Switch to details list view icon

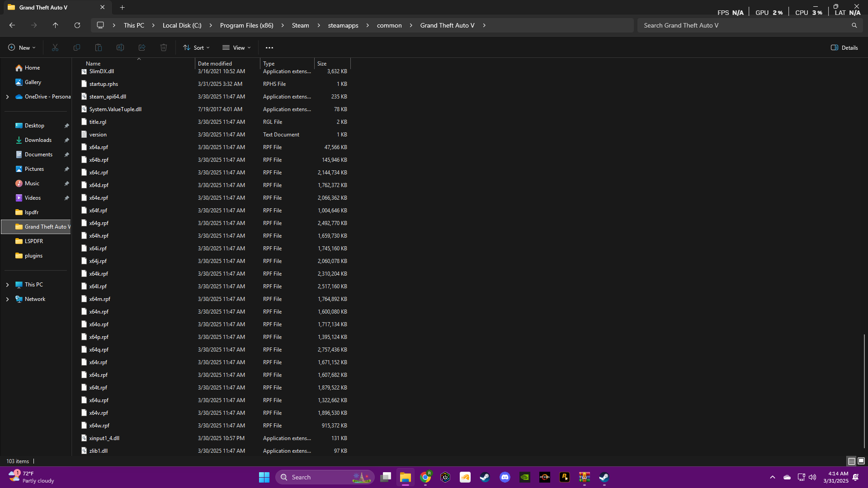pyautogui.click(x=851, y=461)
